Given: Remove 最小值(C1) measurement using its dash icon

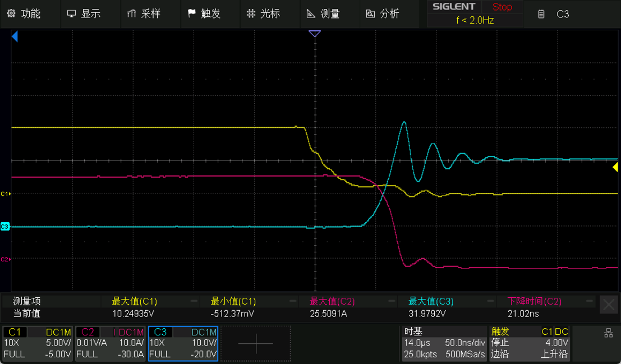Looking at the screenshot, I should tap(293, 301).
